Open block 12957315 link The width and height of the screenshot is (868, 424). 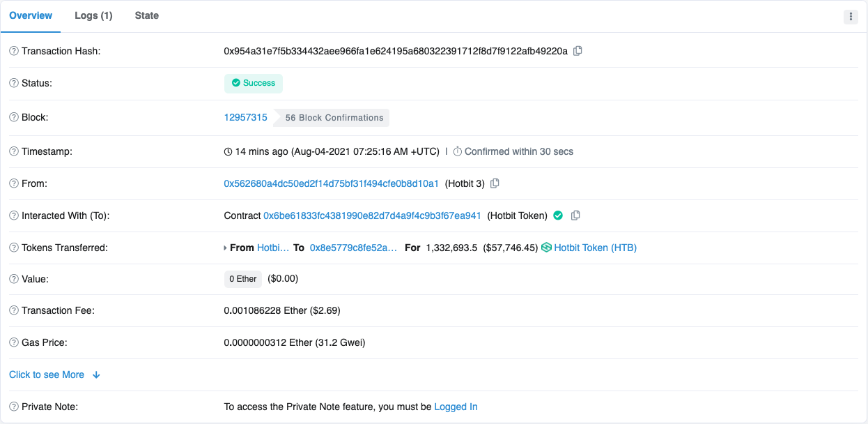click(245, 117)
